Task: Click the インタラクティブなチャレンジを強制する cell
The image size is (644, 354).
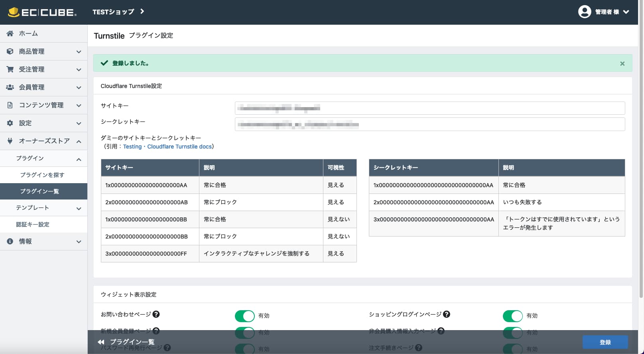Action: (x=261, y=254)
